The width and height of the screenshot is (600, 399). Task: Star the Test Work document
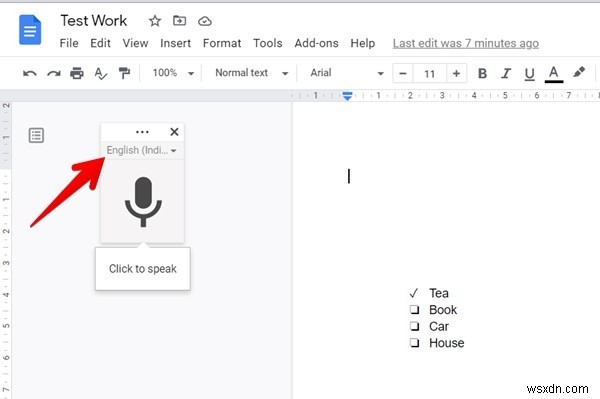click(x=155, y=21)
